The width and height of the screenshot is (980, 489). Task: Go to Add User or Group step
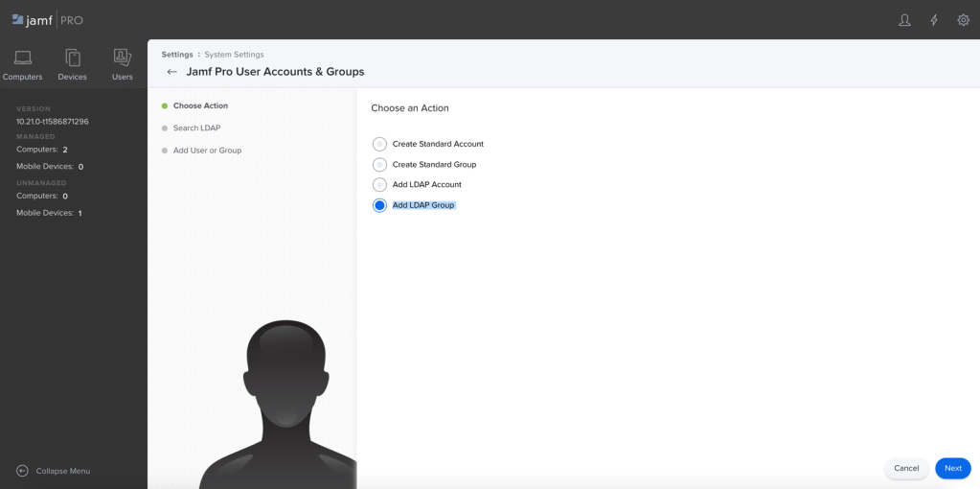pos(207,151)
